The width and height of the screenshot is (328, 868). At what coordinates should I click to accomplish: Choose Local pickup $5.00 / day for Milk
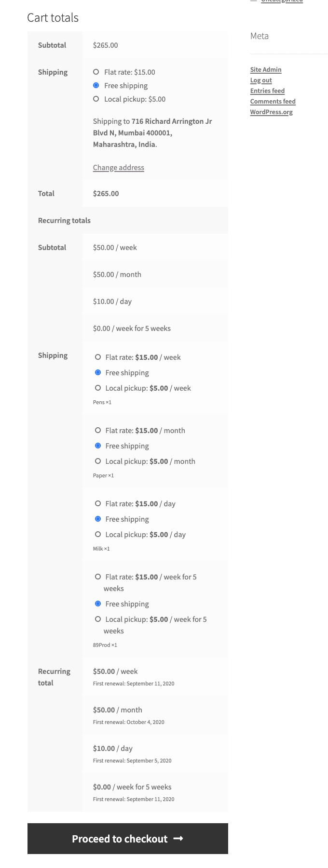[x=98, y=534]
